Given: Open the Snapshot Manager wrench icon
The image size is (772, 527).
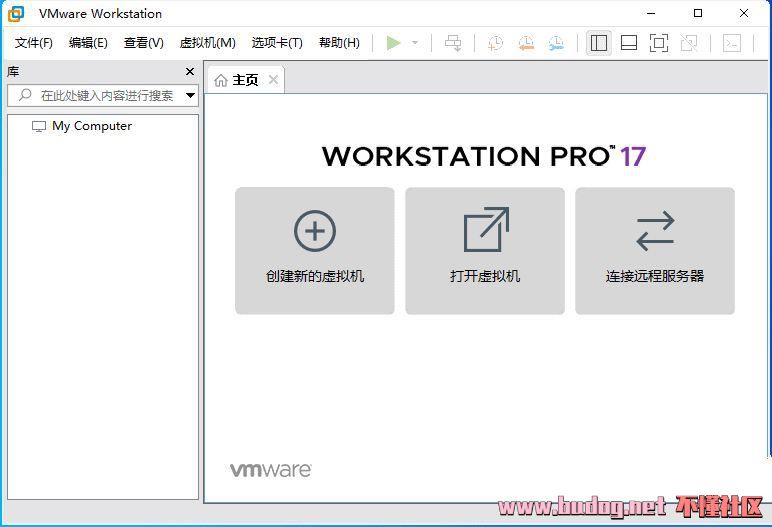Looking at the screenshot, I should coord(556,43).
